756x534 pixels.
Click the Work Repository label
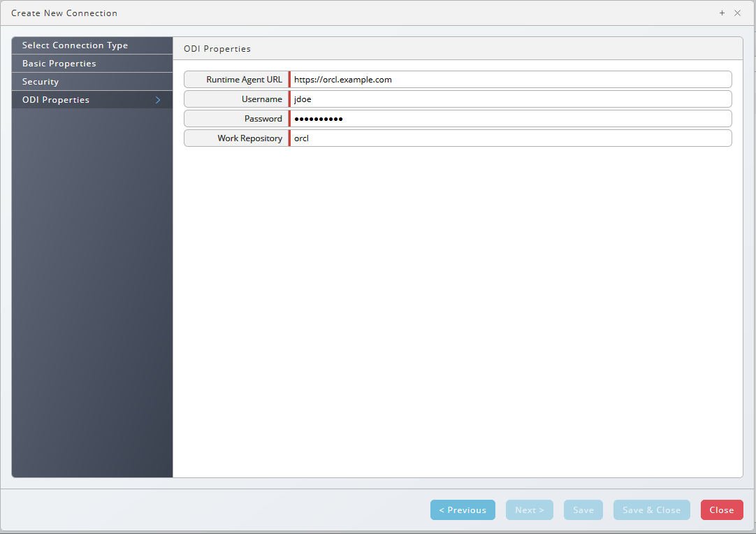(249, 138)
